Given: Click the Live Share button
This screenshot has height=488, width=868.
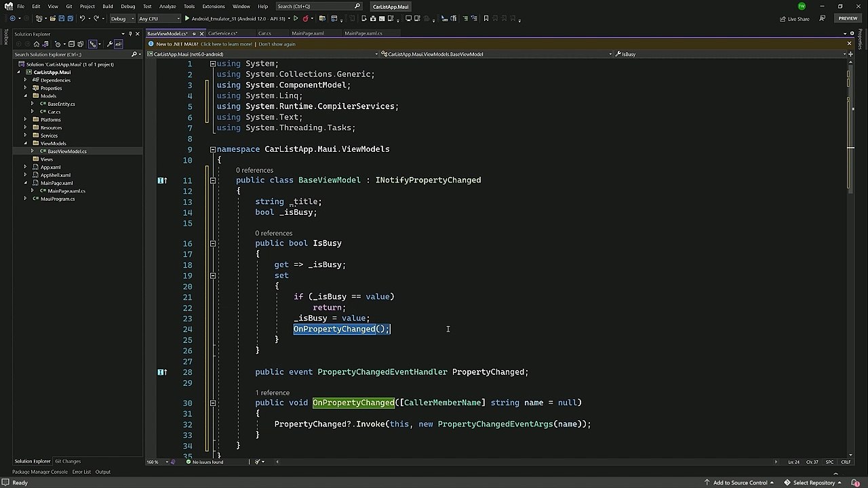Looking at the screenshot, I should pyautogui.click(x=794, y=18).
